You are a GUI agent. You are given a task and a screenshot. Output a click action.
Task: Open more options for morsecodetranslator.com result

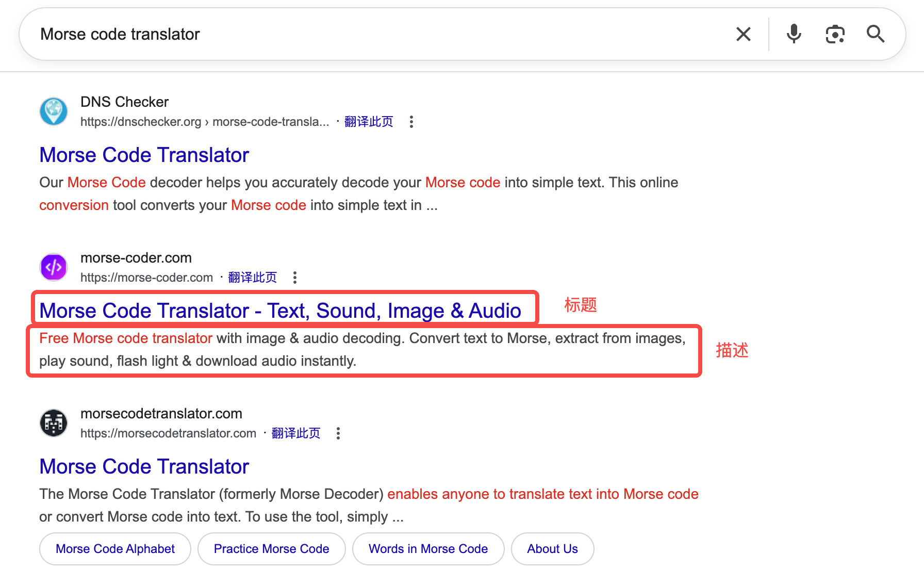pos(338,433)
